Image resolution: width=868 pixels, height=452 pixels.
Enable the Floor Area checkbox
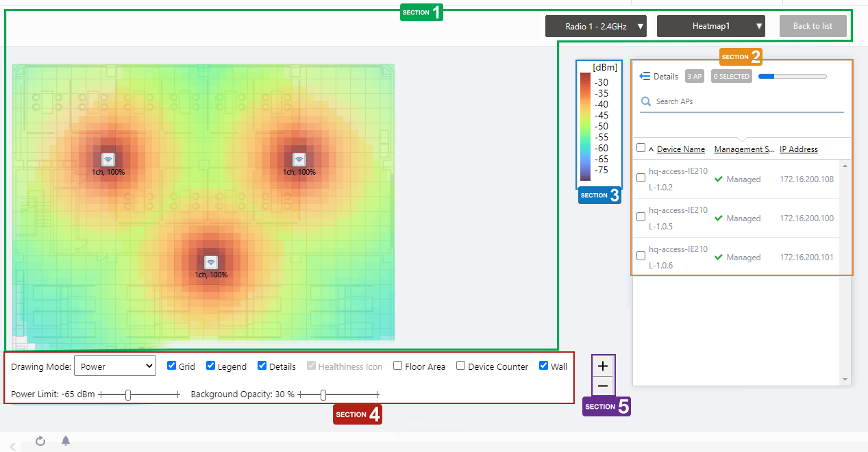point(398,366)
